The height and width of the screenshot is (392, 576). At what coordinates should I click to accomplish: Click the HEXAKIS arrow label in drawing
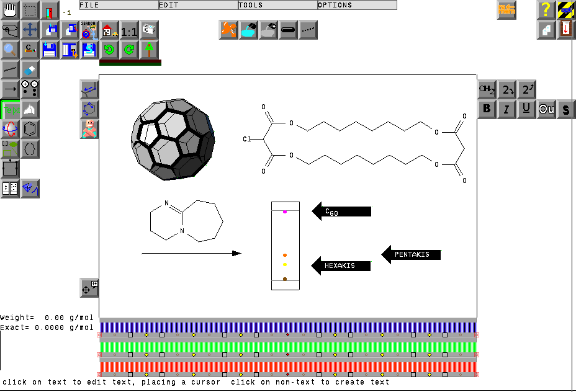341,265
